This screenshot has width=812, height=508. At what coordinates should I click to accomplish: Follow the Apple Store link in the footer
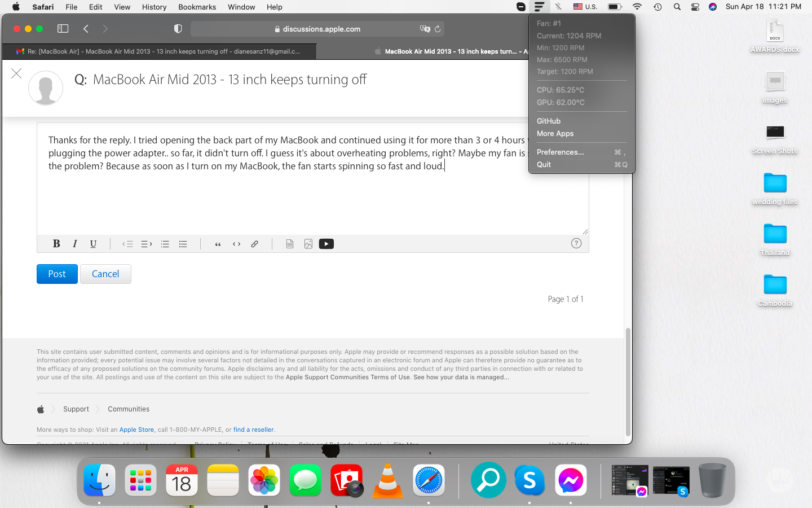pos(136,430)
